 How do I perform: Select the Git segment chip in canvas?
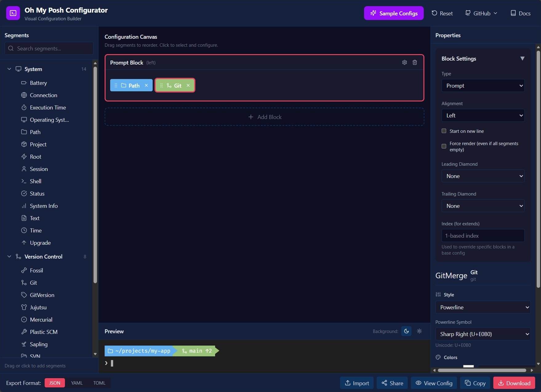pyautogui.click(x=175, y=85)
